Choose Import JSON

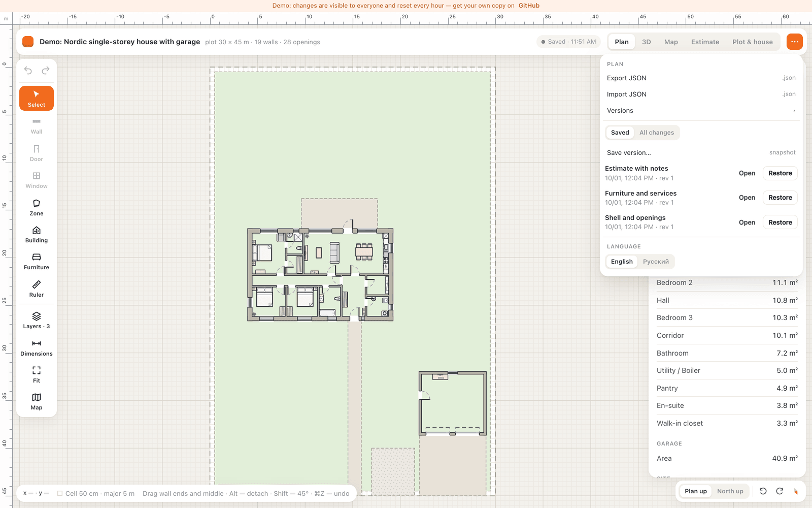pyautogui.click(x=701, y=94)
